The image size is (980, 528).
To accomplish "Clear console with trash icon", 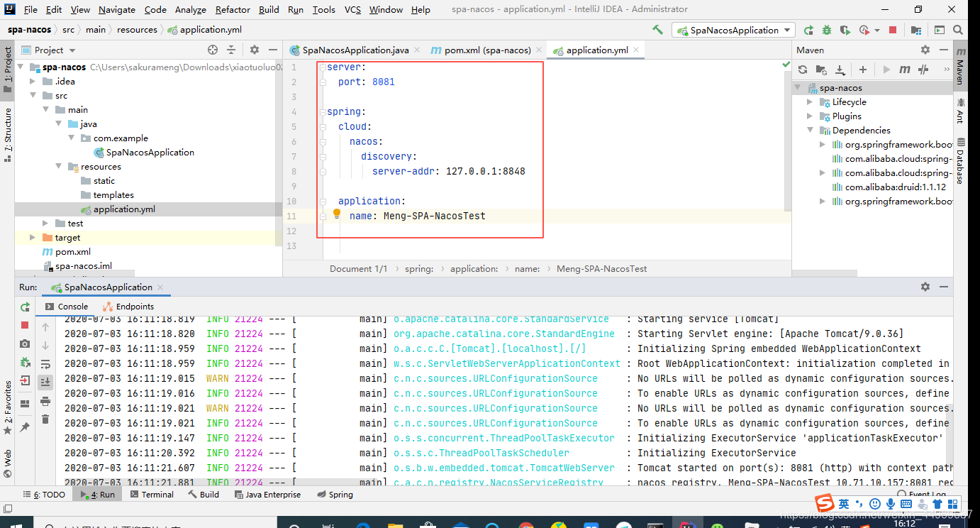I will [45, 419].
